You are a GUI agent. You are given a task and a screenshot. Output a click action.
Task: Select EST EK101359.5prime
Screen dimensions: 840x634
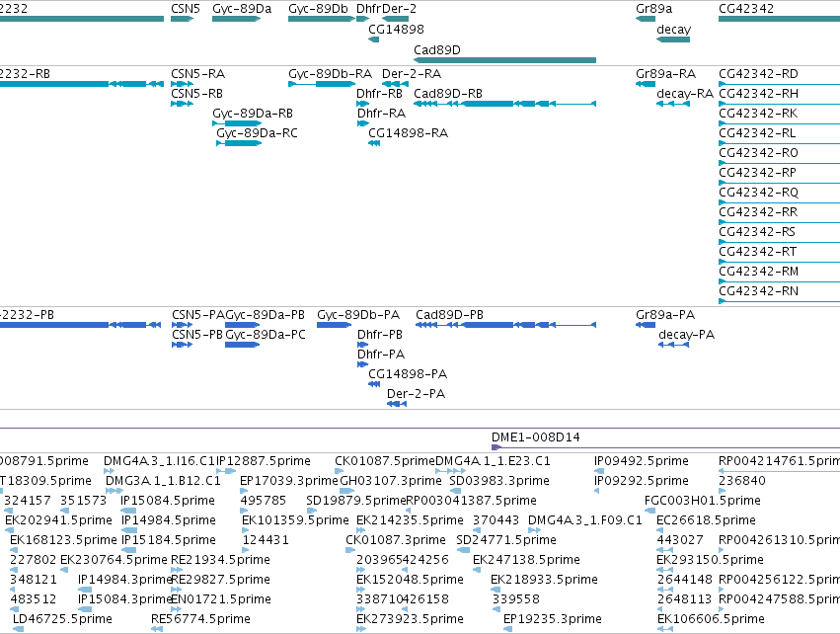click(x=295, y=520)
